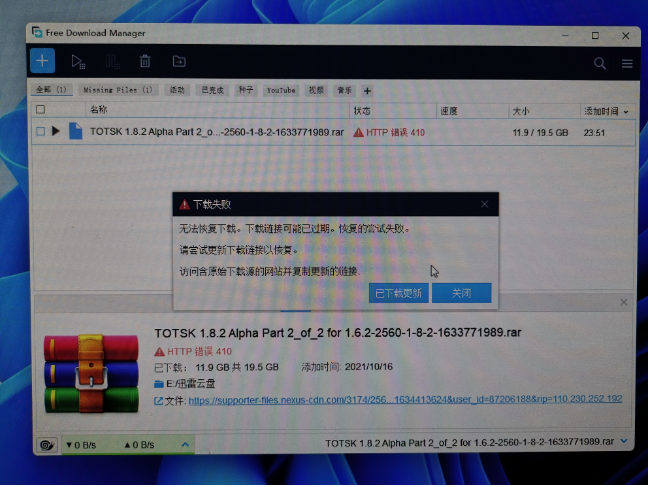Resume the TOTSK download play arrow
The image size is (648, 487).
(55, 131)
